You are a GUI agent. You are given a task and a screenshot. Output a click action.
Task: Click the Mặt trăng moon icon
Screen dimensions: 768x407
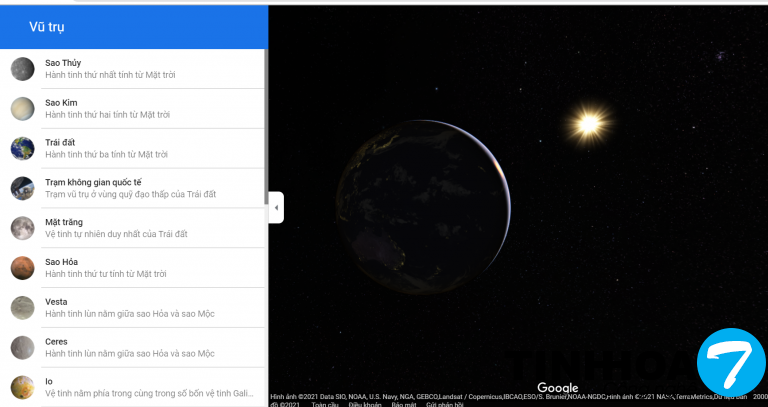click(x=22, y=228)
